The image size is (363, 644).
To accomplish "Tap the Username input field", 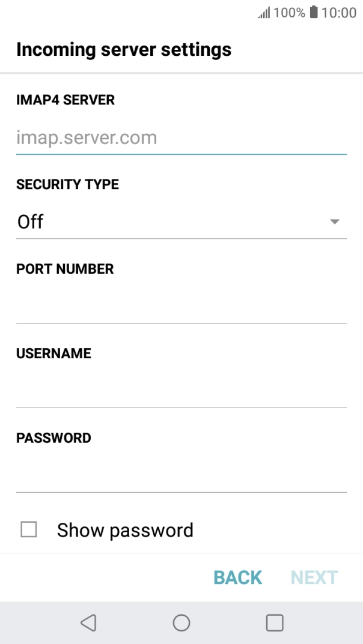I will [181, 391].
